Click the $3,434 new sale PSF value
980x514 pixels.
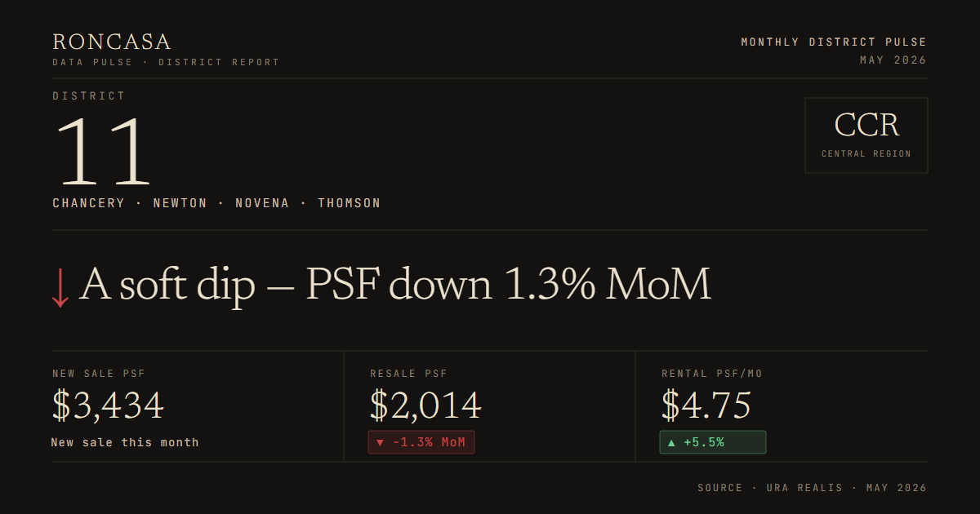click(108, 405)
